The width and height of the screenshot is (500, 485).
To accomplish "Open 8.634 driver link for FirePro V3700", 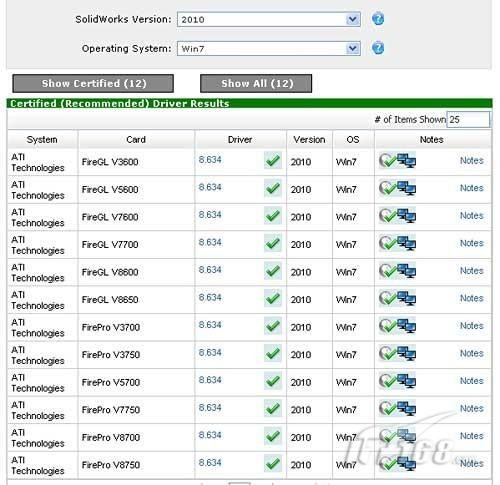I will 210,325.
